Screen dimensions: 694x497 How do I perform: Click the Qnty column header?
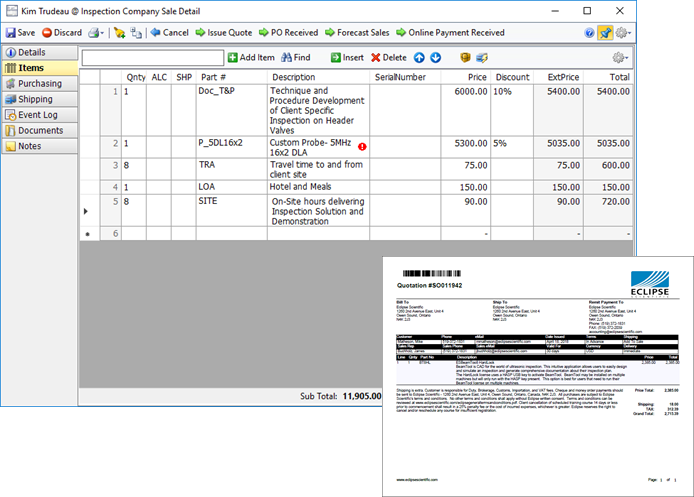(134, 77)
